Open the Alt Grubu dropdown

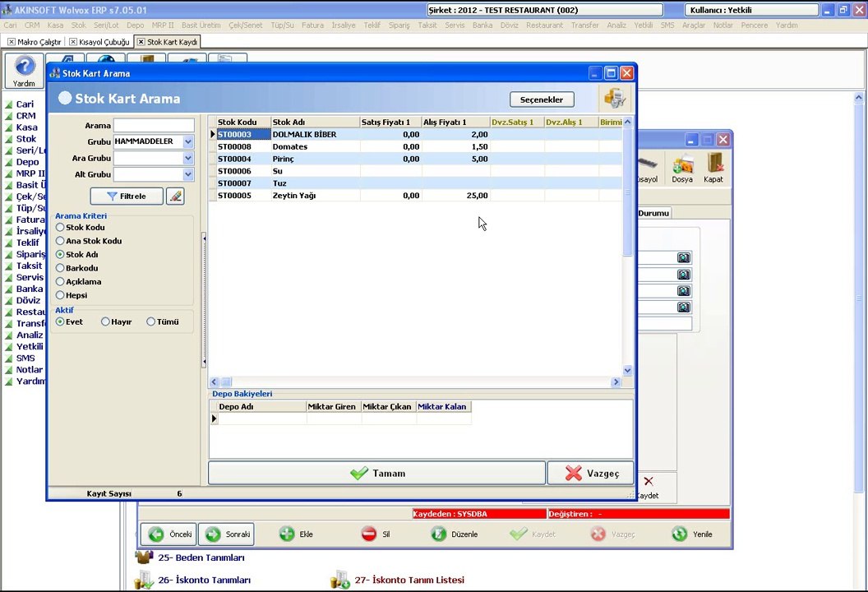point(188,174)
